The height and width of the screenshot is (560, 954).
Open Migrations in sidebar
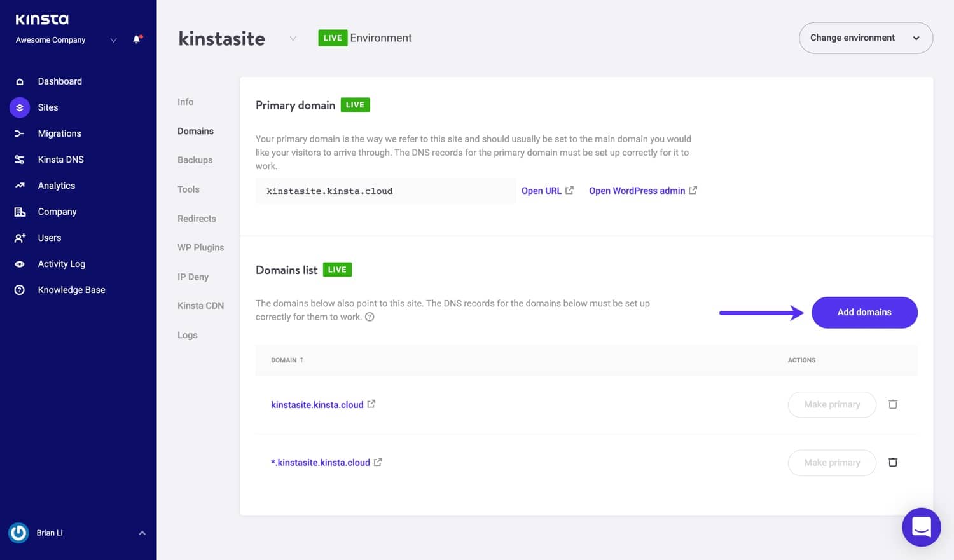coord(59,133)
